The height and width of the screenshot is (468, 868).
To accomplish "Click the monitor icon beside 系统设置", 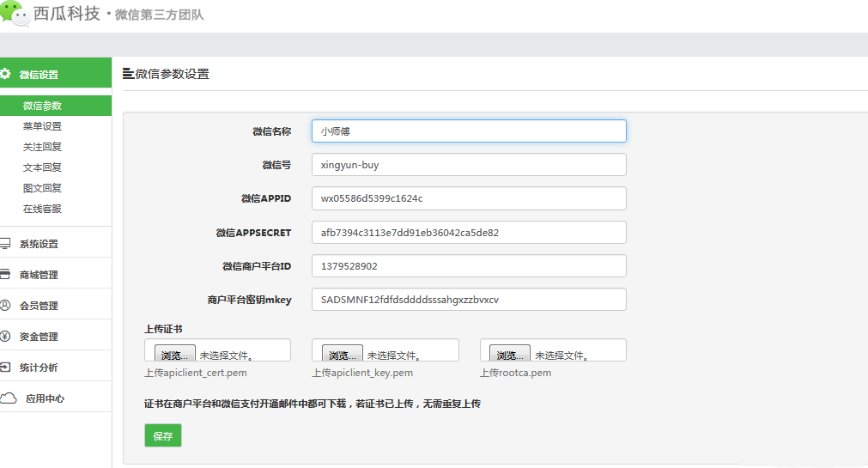I will point(6,244).
